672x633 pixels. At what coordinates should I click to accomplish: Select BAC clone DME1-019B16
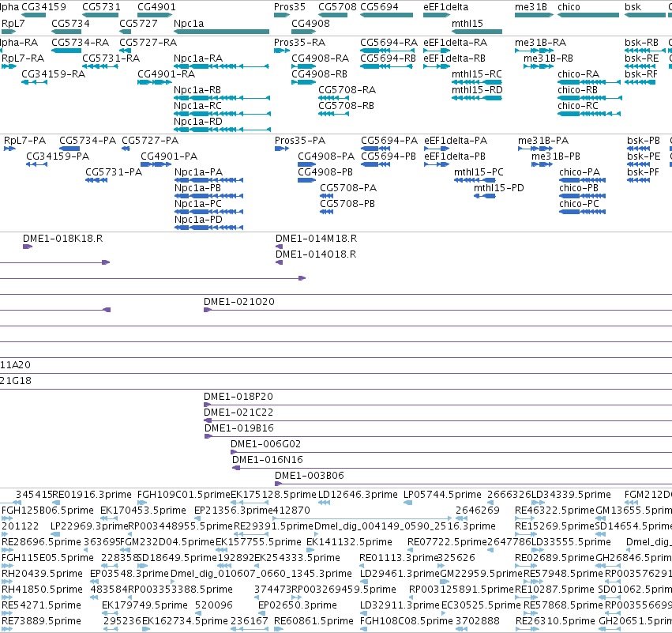pos(438,436)
